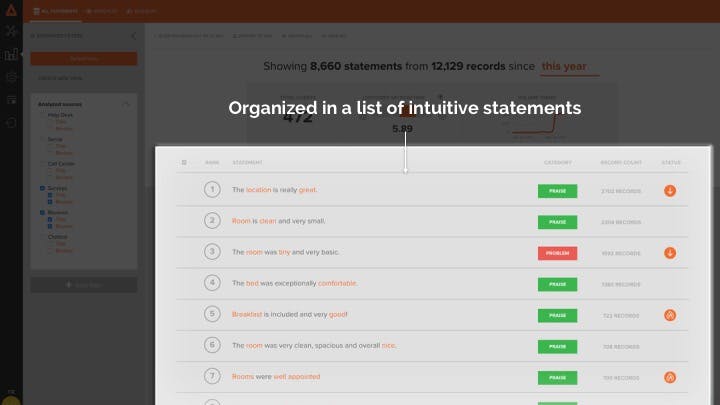Click rank circle number 7

coord(212,376)
